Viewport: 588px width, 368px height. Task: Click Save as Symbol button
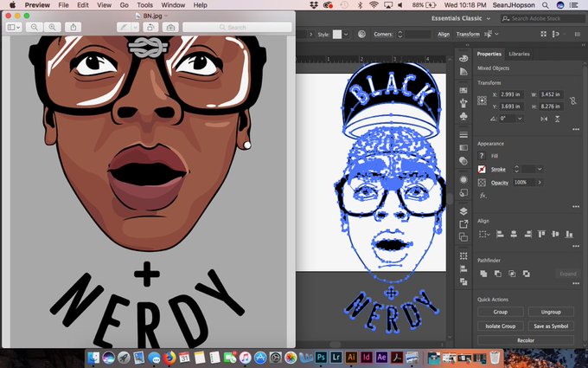point(551,326)
